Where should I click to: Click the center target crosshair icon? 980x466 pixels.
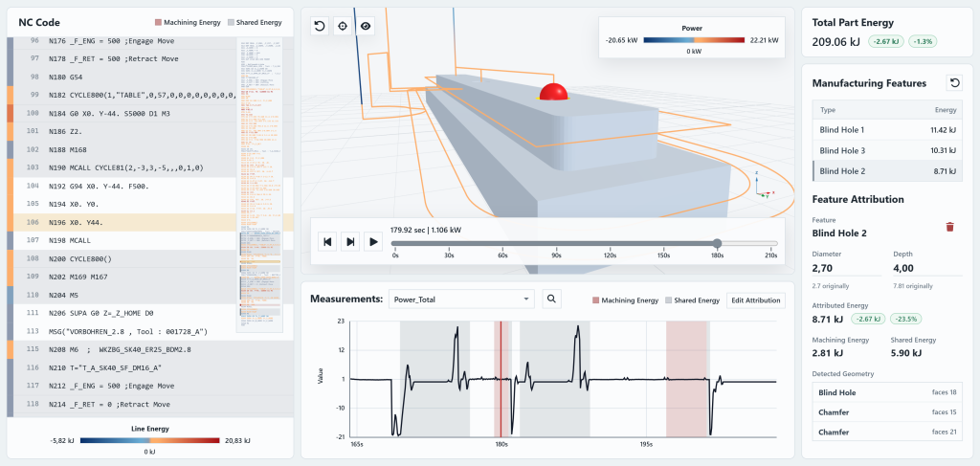click(342, 26)
